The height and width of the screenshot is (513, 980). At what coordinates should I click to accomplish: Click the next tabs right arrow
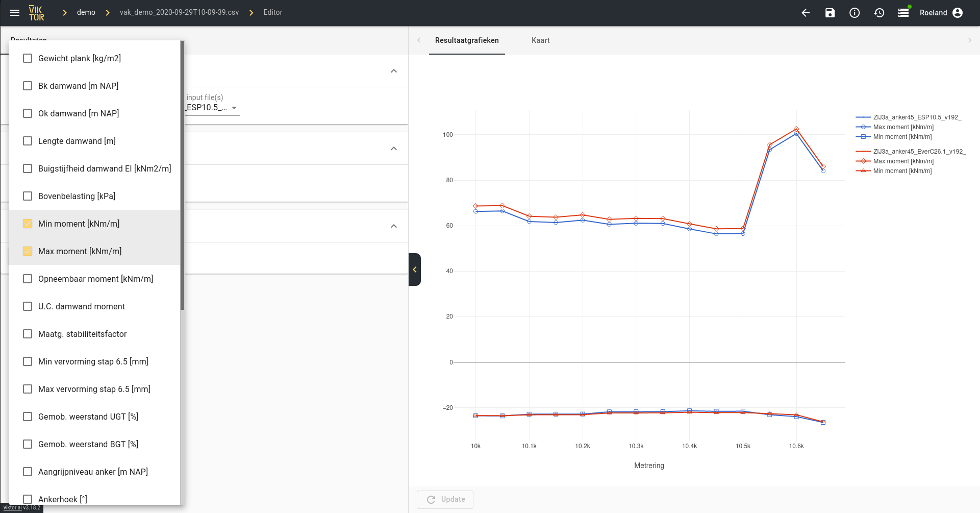[970, 40]
